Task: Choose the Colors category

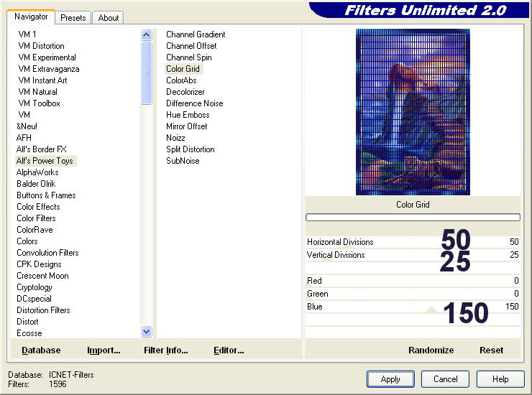Action: click(x=27, y=242)
